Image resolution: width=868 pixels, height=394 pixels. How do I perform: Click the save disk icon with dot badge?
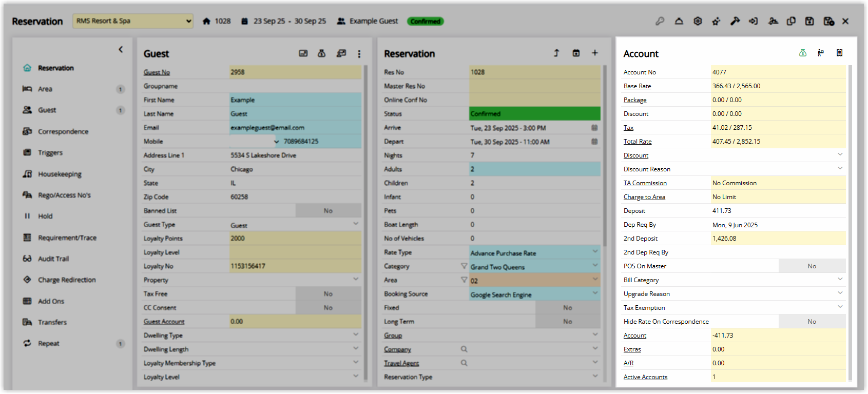pyautogui.click(x=828, y=21)
